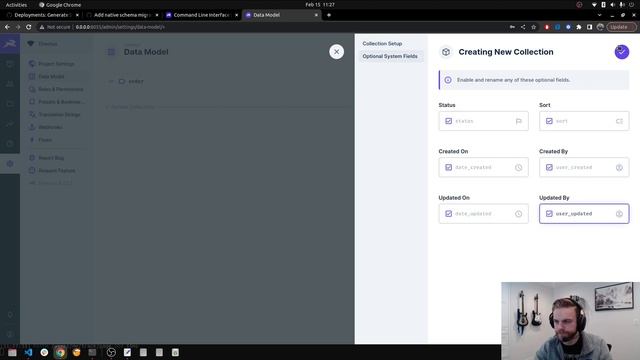The height and width of the screenshot is (360, 640).
Task: Edit the date_created field name input
Action: (484, 167)
